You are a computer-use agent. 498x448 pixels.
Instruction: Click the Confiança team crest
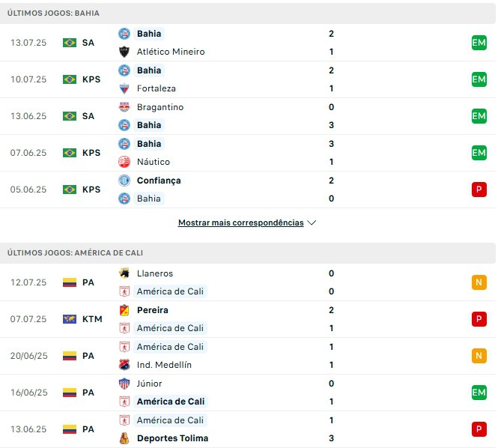tap(124, 181)
